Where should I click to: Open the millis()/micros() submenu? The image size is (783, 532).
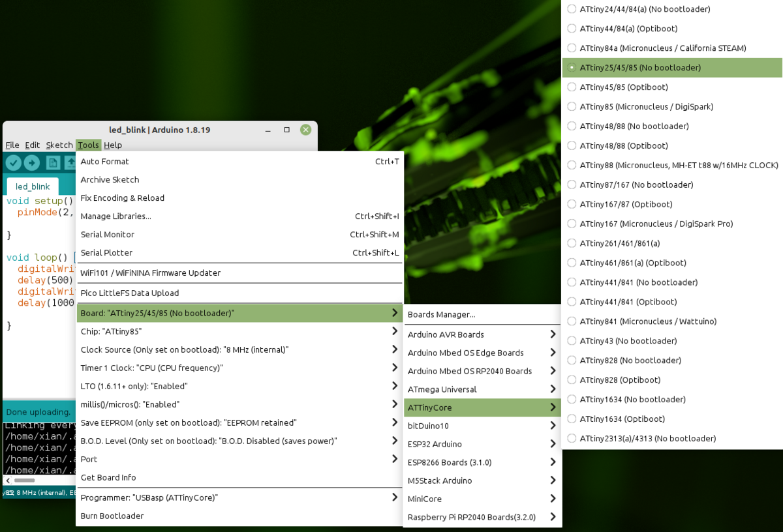[239, 404]
